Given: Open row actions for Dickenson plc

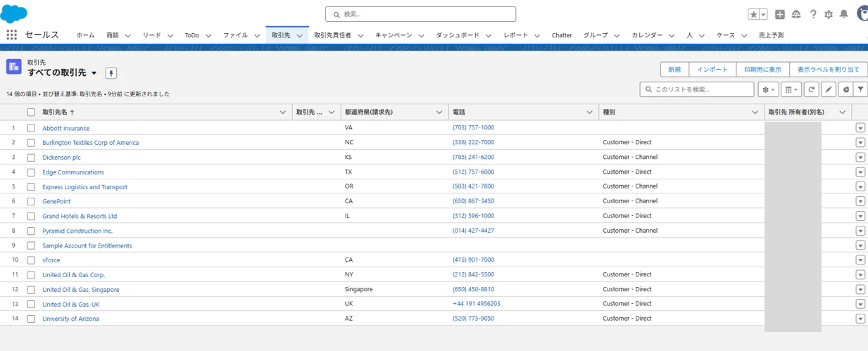Looking at the screenshot, I should pyautogui.click(x=860, y=157).
